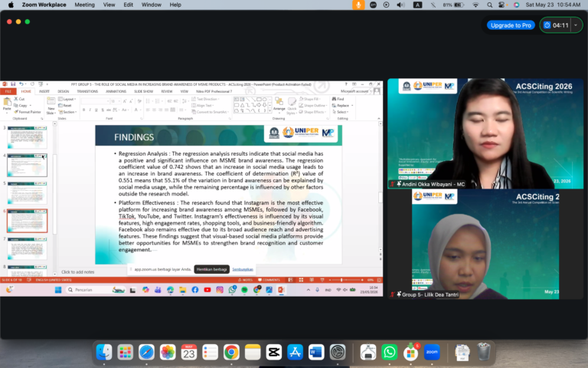This screenshot has height=368, width=588.
Task: Open the Edit menu in menu bar
Action: pos(129,5)
